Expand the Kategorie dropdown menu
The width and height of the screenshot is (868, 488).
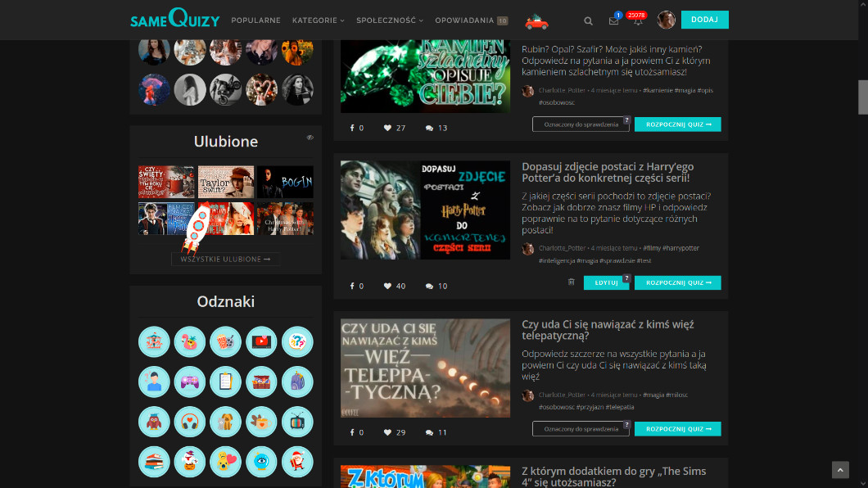(318, 20)
